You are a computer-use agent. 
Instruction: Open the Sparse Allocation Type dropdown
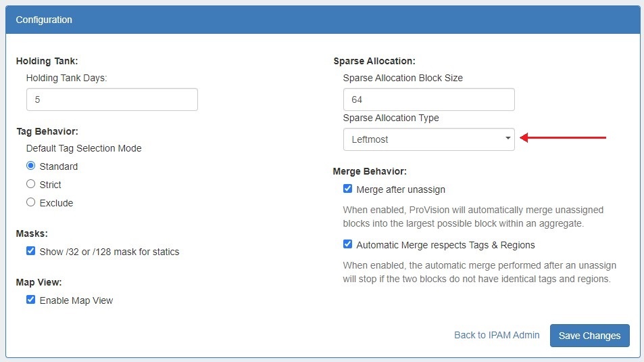(428, 139)
